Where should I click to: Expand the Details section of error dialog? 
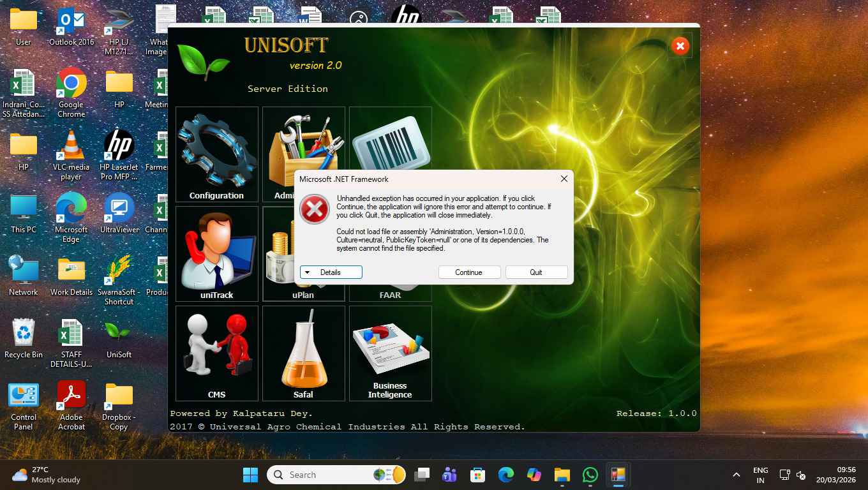coord(331,272)
